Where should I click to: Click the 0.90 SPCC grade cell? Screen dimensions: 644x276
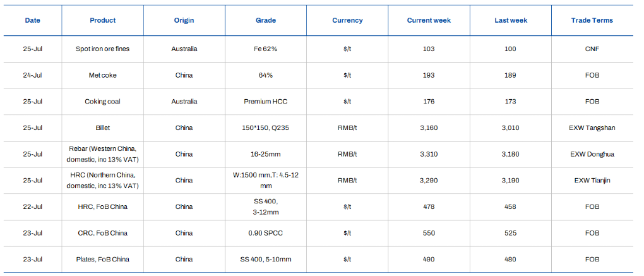coord(266,233)
